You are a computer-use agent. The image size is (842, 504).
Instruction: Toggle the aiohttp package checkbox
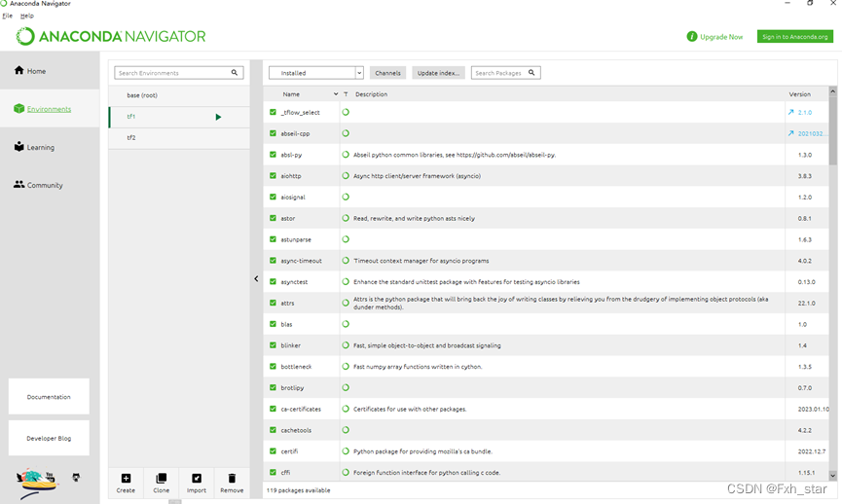(x=273, y=175)
